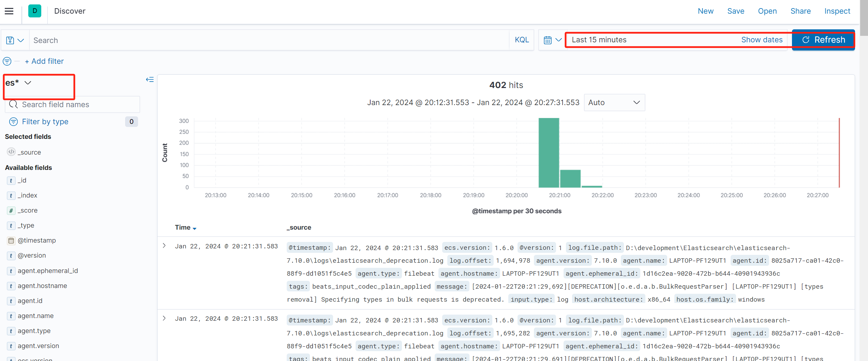Click Save in top menu
This screenshot has width=868, height=361.
click(736, 11)
